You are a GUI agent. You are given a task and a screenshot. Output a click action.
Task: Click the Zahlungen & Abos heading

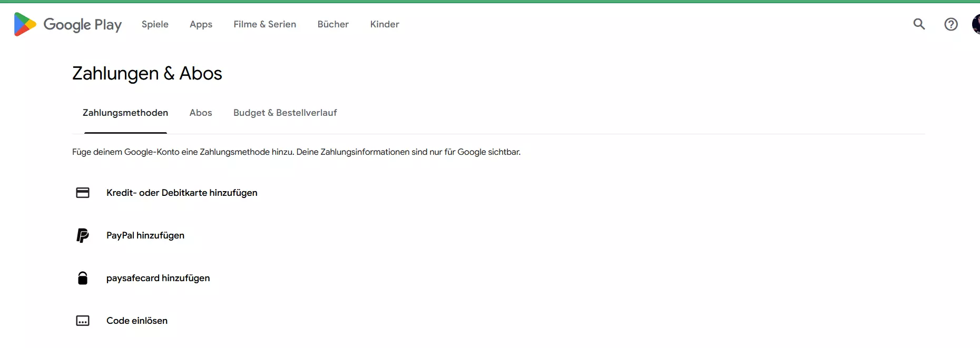(147, 73)
